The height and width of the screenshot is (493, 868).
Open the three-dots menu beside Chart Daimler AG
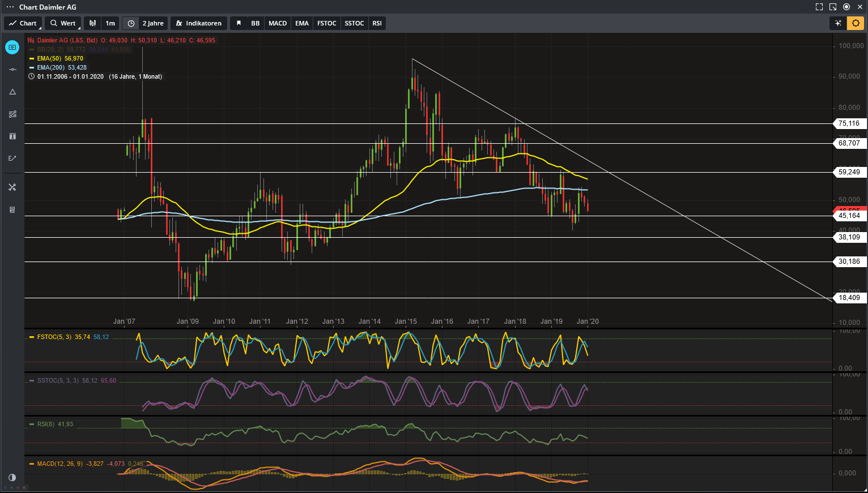click(10, 7)
